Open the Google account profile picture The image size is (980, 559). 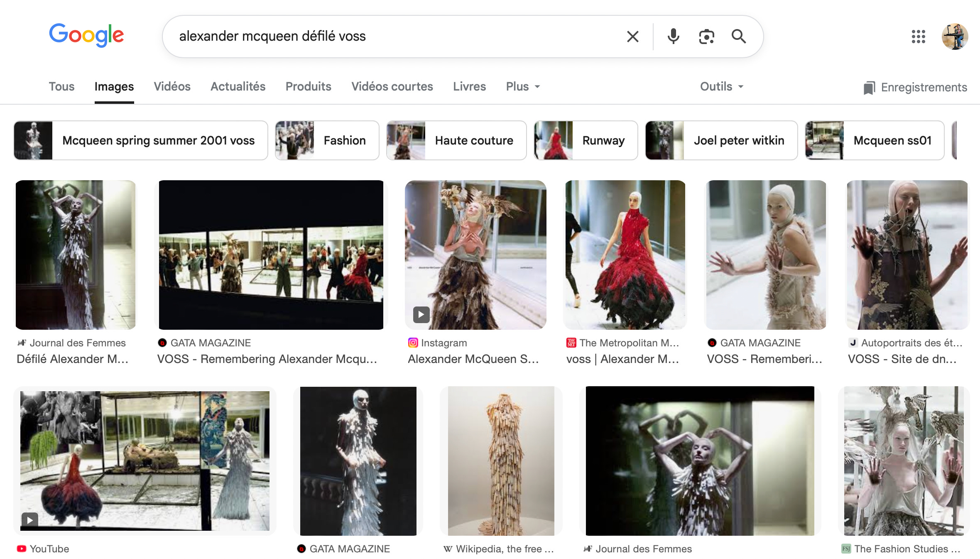(x=955, y=37)
